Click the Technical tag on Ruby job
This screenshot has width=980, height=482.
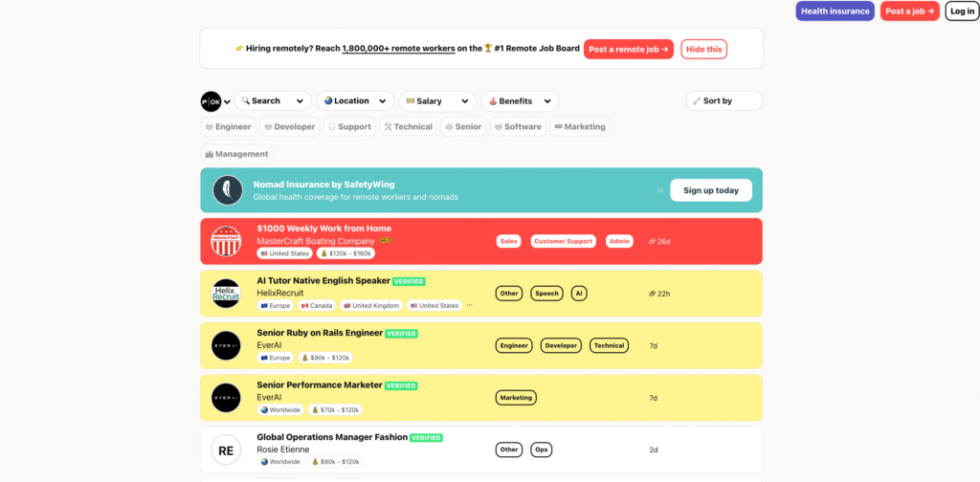pos(610,346)
